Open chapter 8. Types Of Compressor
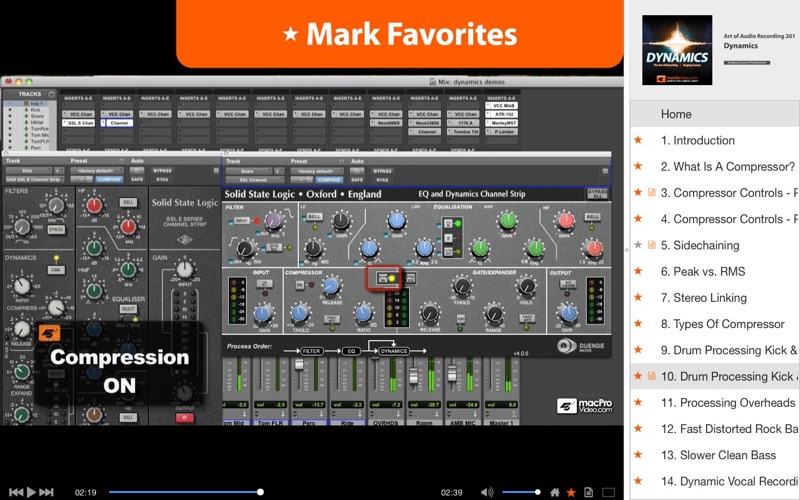Viewport: 800px width, 500px height. click(x=722, y=324)
